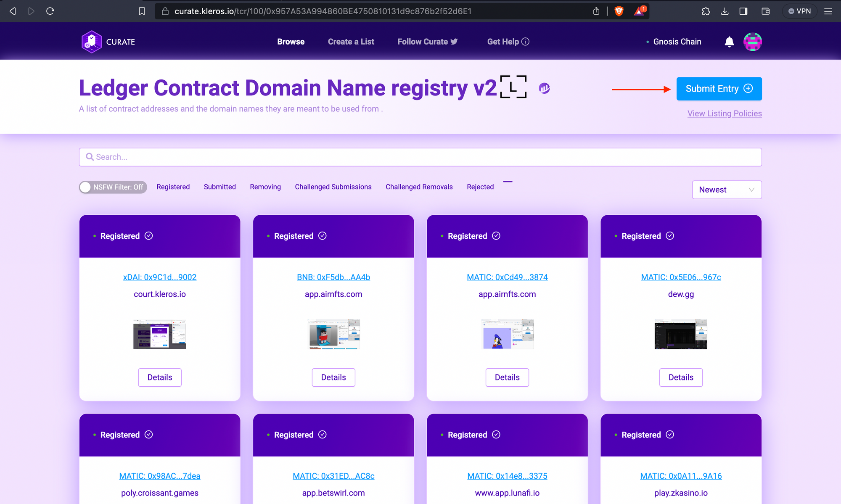This screenshot has height=504, width=841.
Task: Open the Newest sort dropdown
Action: point(727,190)
